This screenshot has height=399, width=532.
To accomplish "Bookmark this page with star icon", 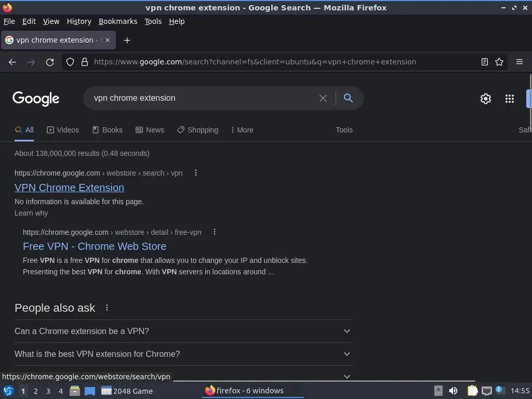I will pos(499,62).
